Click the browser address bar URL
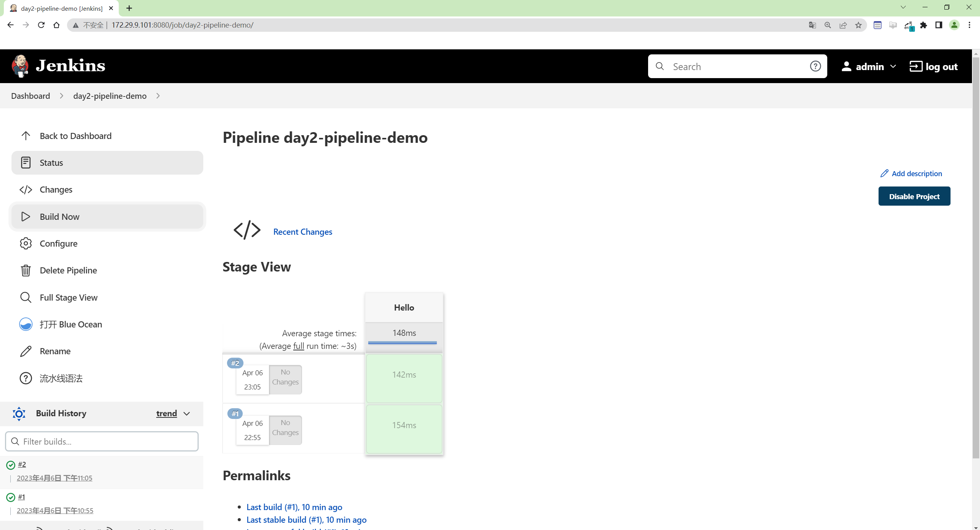 pos(182,25)
